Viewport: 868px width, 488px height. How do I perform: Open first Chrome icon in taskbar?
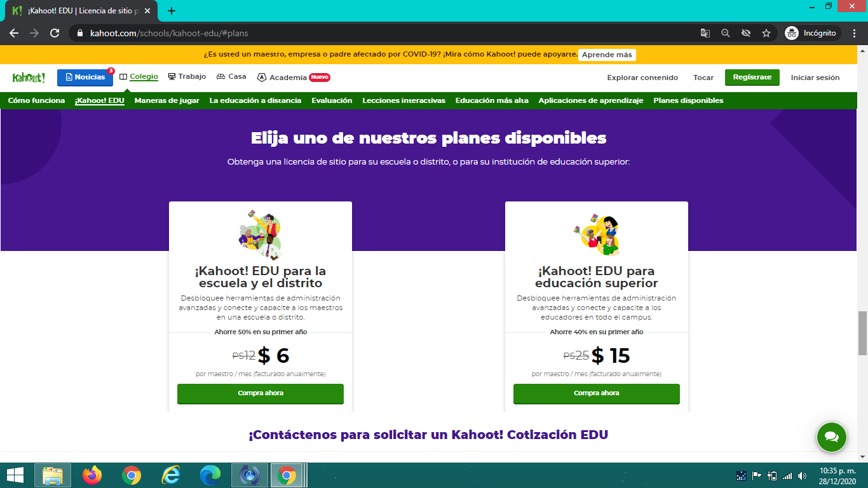click(132, 475)
